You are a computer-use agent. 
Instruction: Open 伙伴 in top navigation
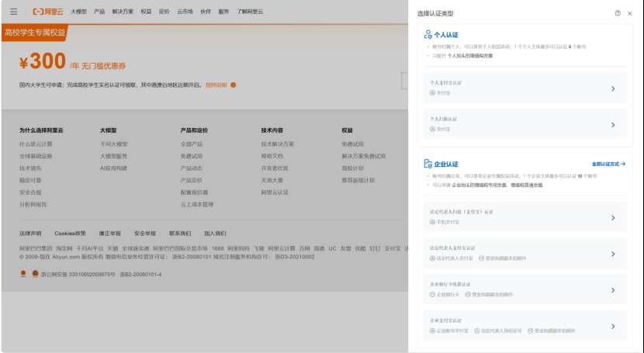click(x=206, y=12)
